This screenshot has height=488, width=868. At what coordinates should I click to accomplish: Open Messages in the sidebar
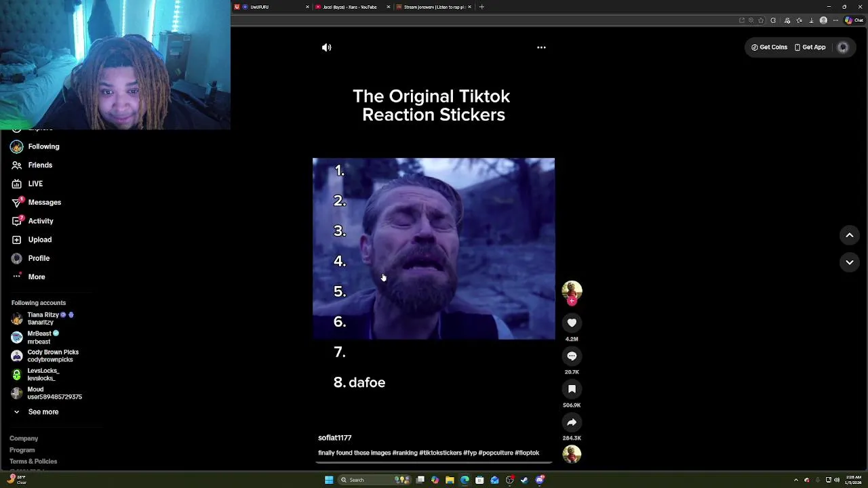[36, 203]
